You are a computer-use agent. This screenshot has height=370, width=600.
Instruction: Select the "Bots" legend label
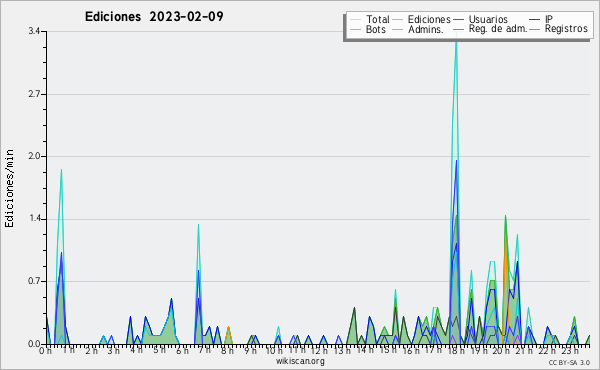[375, 29]
